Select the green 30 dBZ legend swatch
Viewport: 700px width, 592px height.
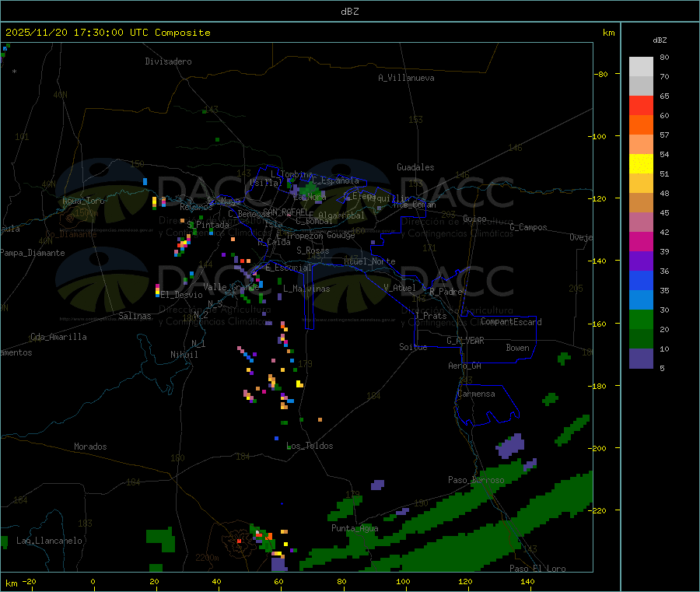pos(641,319)
